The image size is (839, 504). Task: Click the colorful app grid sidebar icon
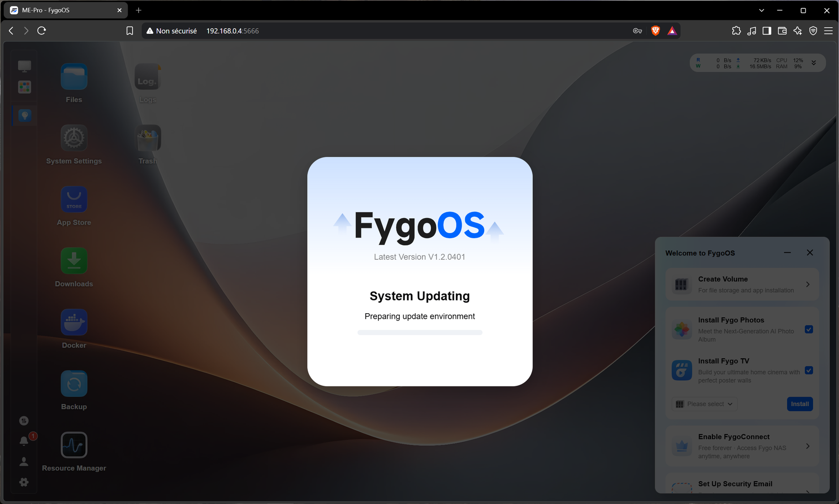tap(25, 87)
